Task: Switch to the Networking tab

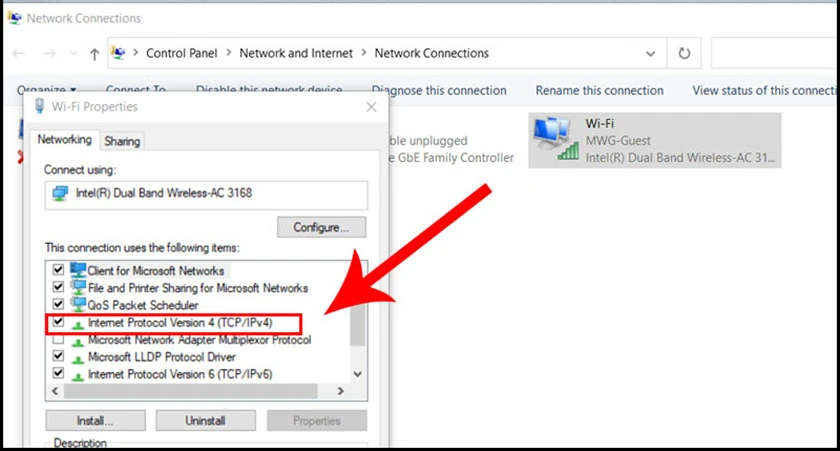Action: [64, 140]
